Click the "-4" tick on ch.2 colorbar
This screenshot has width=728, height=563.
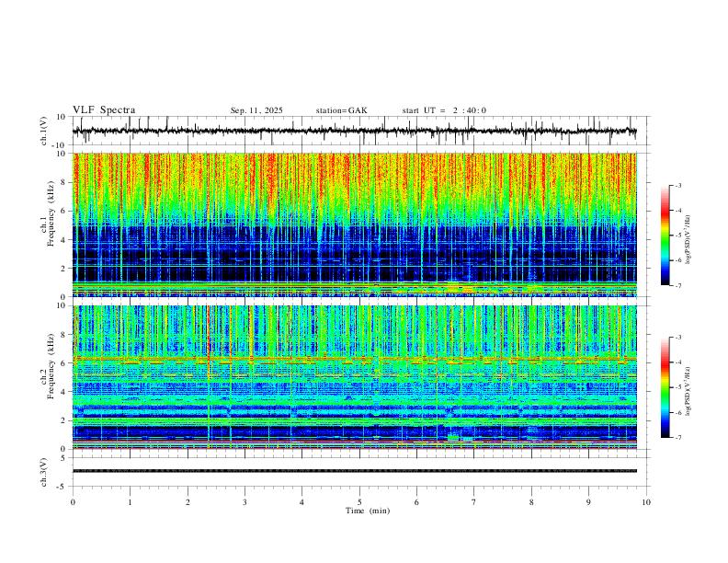pyautogui.click(x=677, y=362)
